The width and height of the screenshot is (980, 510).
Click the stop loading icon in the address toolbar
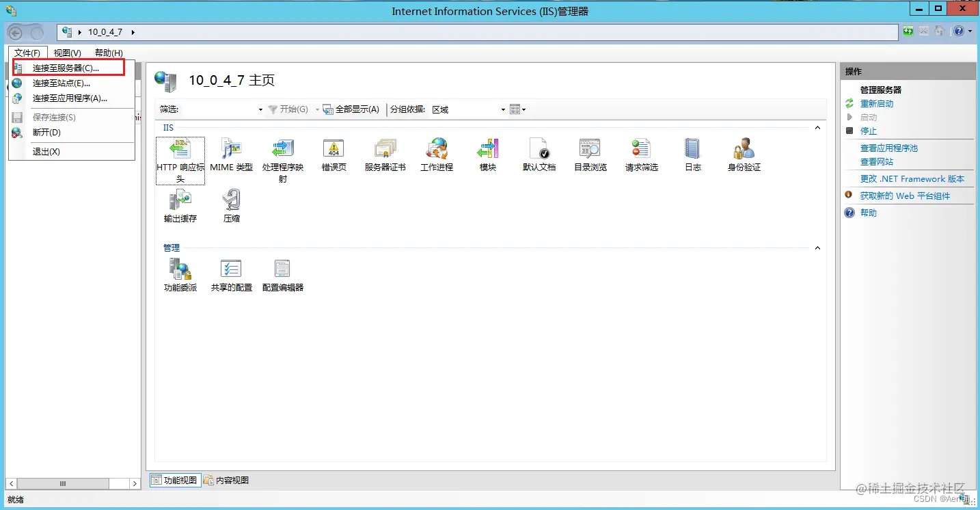coord(924,31)
